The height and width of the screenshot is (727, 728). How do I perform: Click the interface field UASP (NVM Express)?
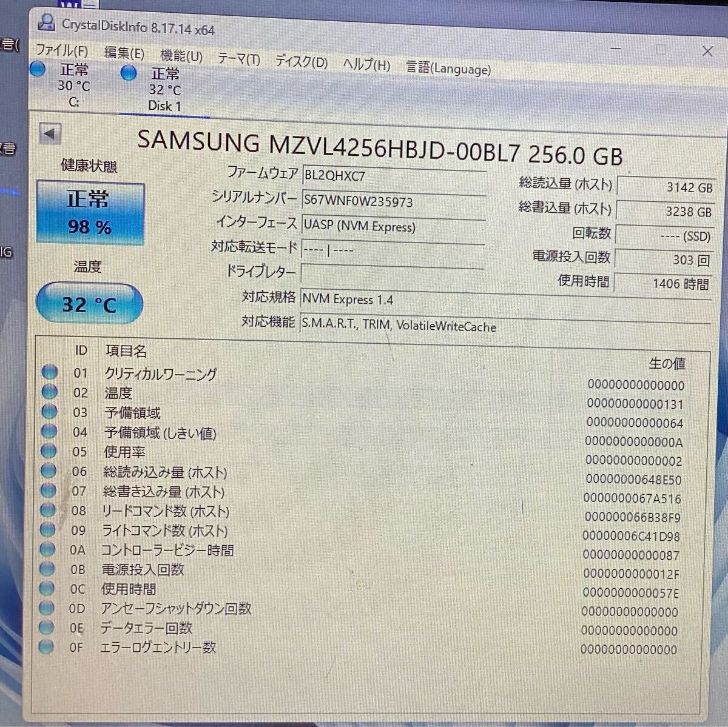(394, 226)
